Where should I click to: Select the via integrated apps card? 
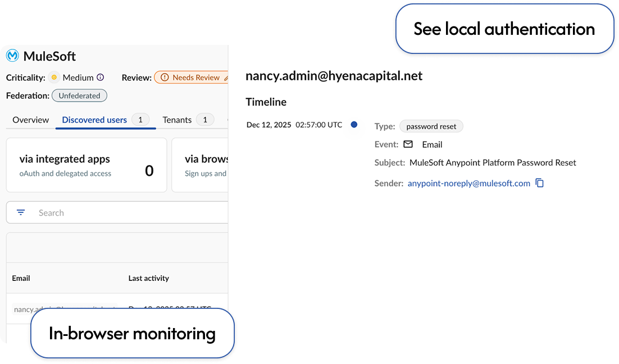pyautogui.click(x=87, y=165)
